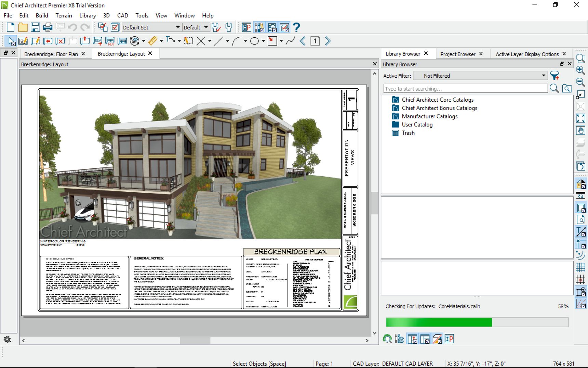Viewport: 588px width, 368px height.
Task: Go to next layout page arrow
Action: pyautogui.click(x=328, y=41)
